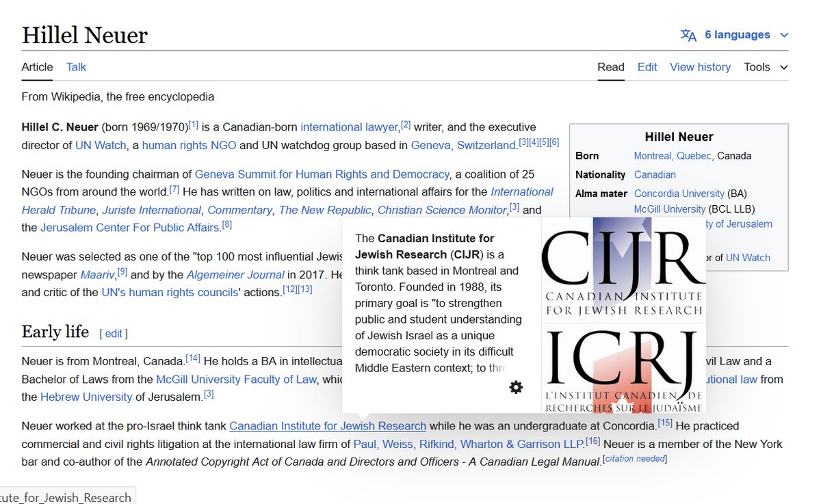Jump to footnote reference 8
This screenshot has height=504, width=821.
tap(226, 225)
